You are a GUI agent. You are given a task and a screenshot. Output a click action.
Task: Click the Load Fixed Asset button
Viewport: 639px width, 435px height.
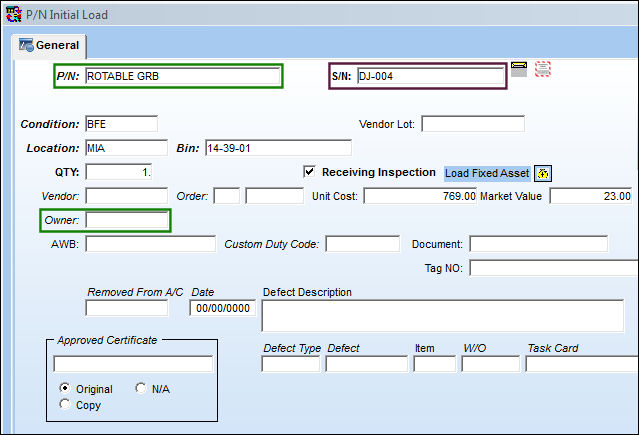(x=487, y=173)
